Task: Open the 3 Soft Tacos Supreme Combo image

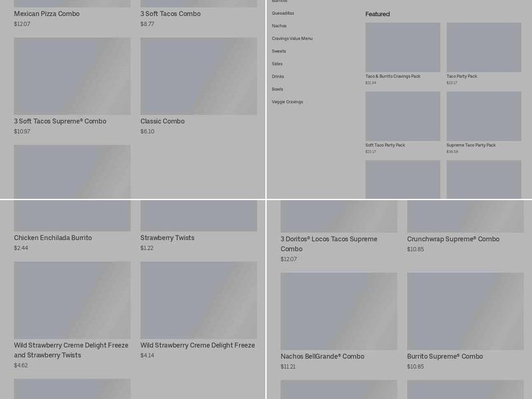Action: [72, 76]
